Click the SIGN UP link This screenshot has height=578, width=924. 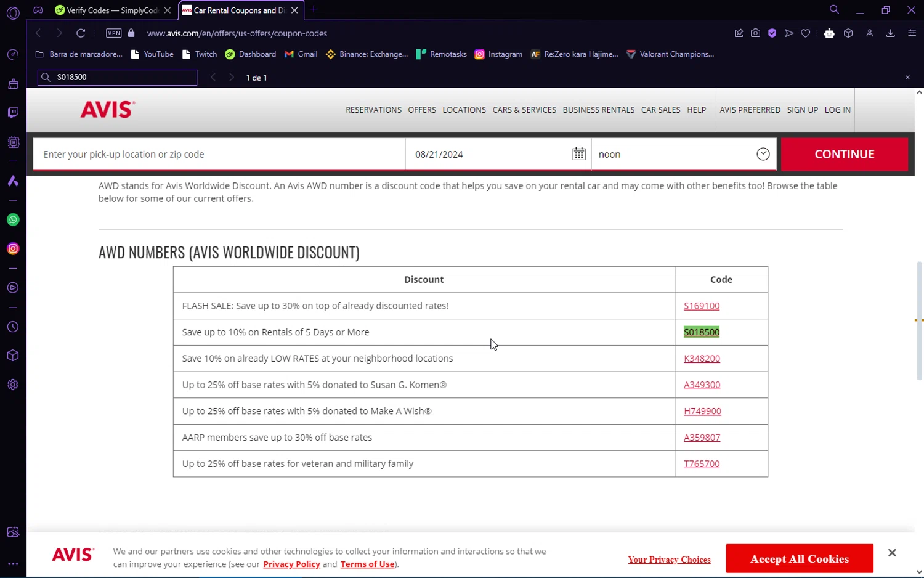(x=803, y=110)
